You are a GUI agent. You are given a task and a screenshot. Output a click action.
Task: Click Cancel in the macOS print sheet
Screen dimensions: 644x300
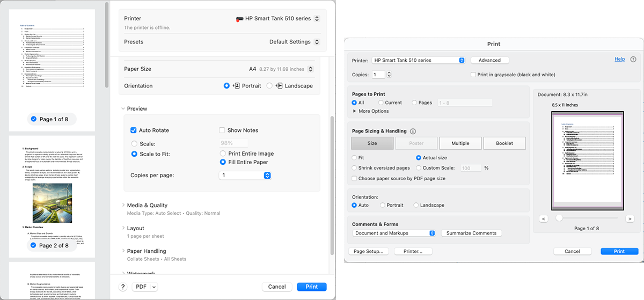click(x=277, y=287)
